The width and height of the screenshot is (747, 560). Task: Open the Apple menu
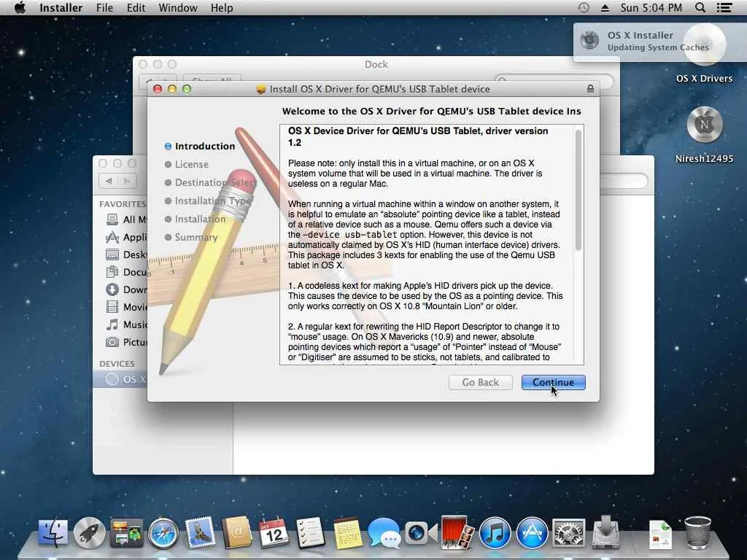click(20, 7)
